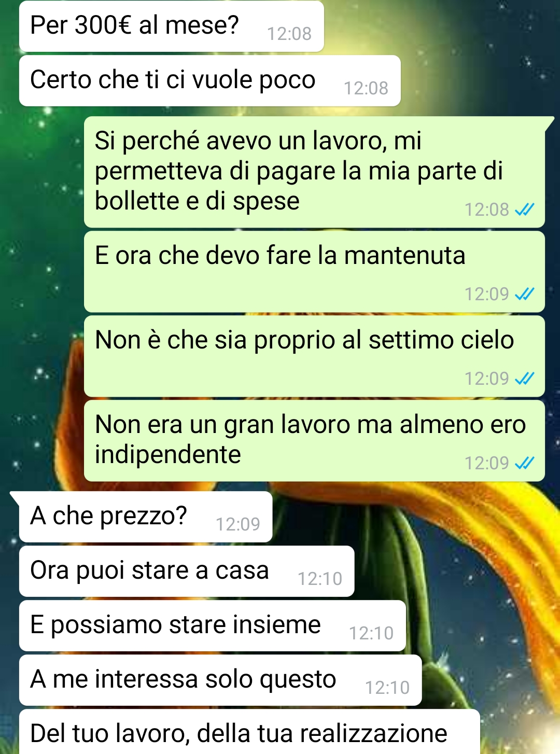The height and width of the screenshot is (754, 560).
Task: Tap the 12:08 timestamp on 'Per 300€ al mese?'
Action: click(x=289, y=34)
